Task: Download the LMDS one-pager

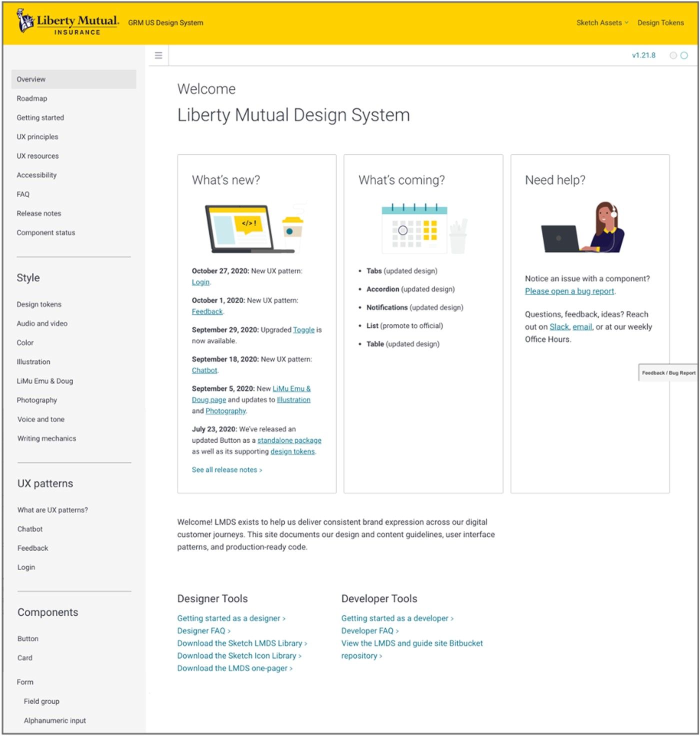Action: coord(235,668)
